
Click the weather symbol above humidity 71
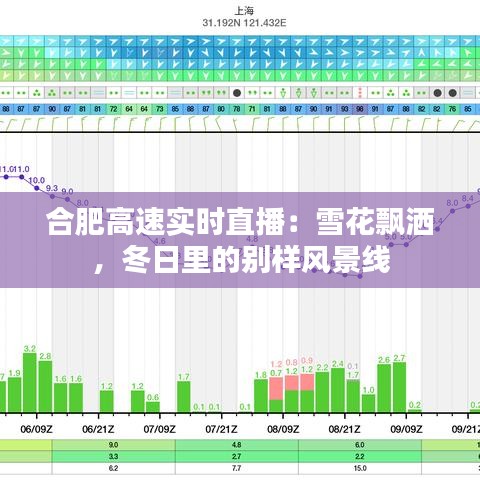tap(252, 93)
